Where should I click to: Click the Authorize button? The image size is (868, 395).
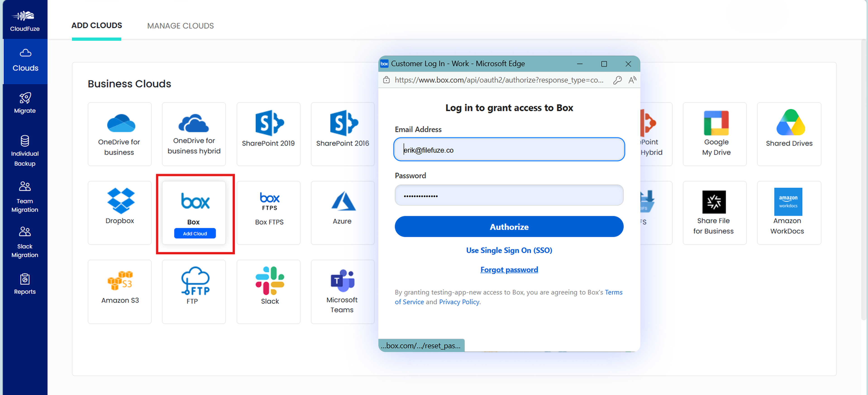(509, 226)
